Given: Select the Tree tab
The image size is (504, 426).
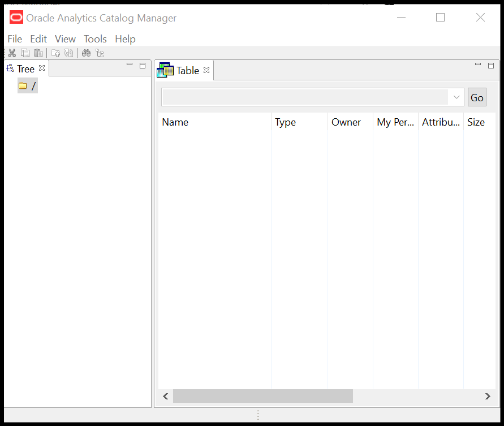Looking at the screenshot, I should [x=25, y=69].
